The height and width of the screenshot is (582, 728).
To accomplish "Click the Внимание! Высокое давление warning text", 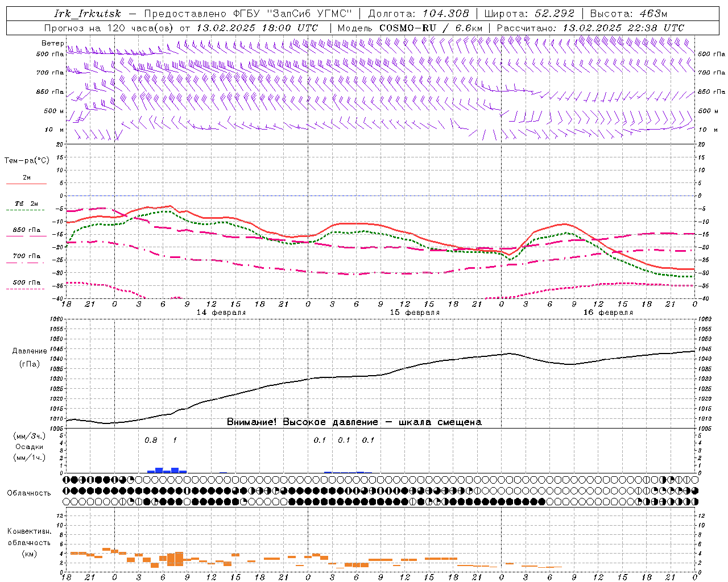I will point(354,422).
